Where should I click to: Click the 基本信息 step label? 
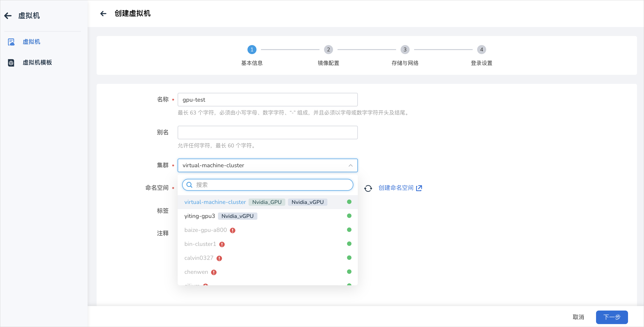coord(252,63)
